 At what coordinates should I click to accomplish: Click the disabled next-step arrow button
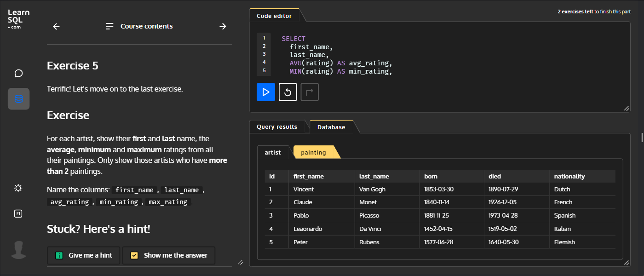click(310, 92)
